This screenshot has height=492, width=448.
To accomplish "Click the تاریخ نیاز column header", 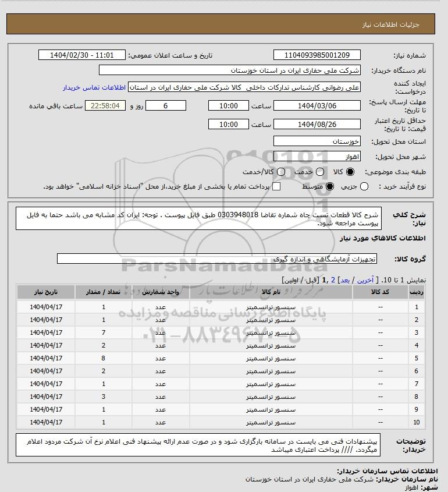I will (46, 292).
